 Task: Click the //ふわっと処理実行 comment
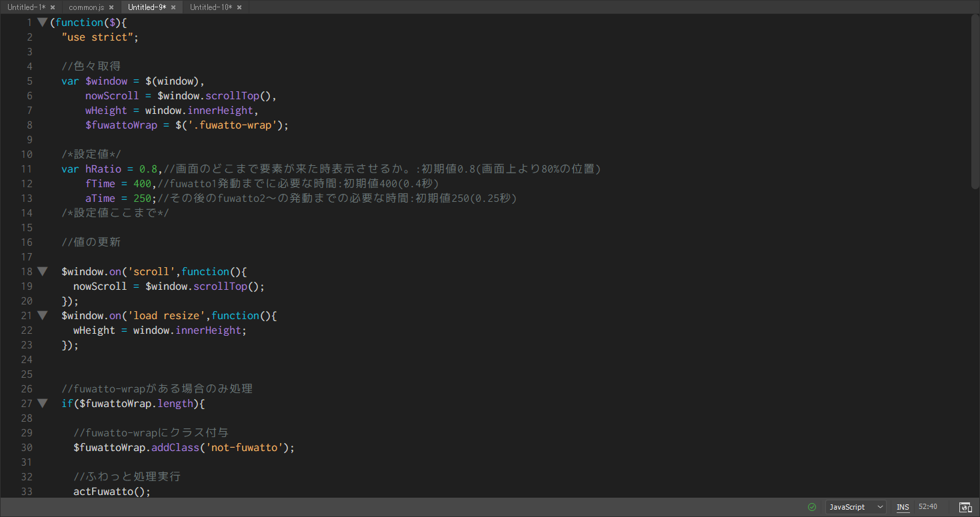click(x=127, y=476)
